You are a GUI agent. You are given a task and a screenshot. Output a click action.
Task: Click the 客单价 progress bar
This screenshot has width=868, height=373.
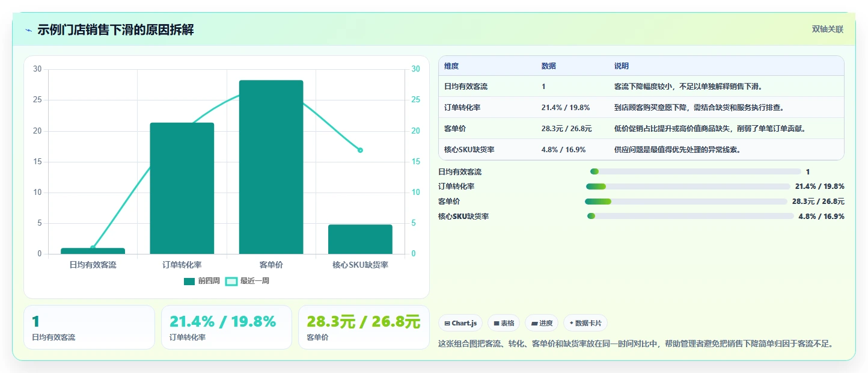coord(686,202)
